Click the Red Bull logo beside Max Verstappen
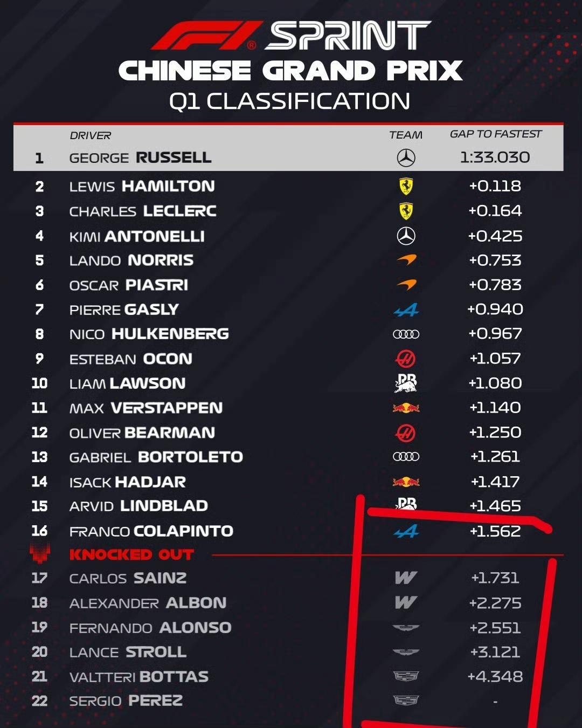 (406, 408)
